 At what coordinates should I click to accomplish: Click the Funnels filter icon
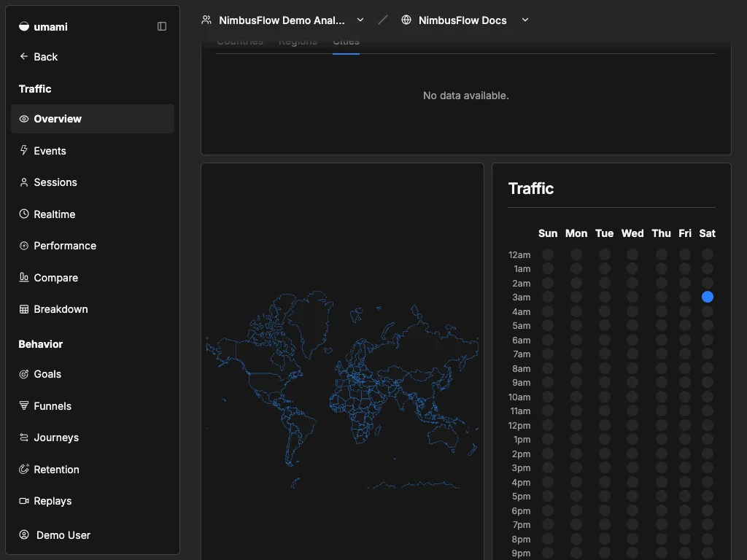coord(24,405)
